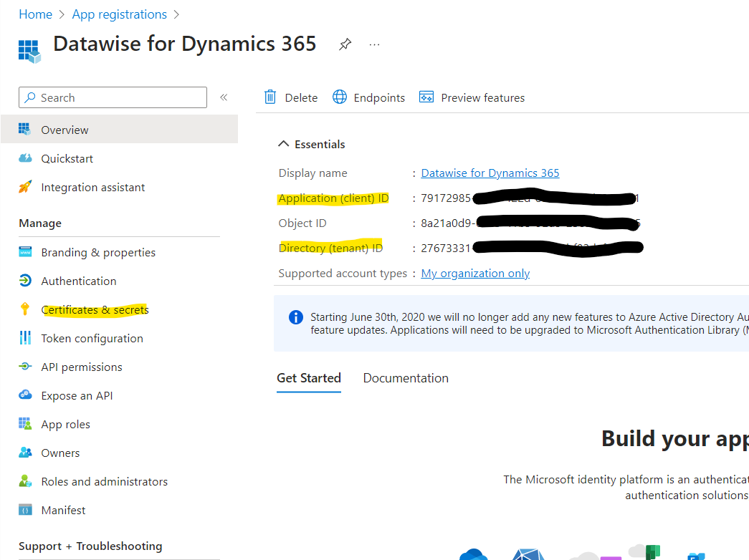Click the Endpoints globe icon
This screenshot has width=749, height=560.
[x=340, y=97]
